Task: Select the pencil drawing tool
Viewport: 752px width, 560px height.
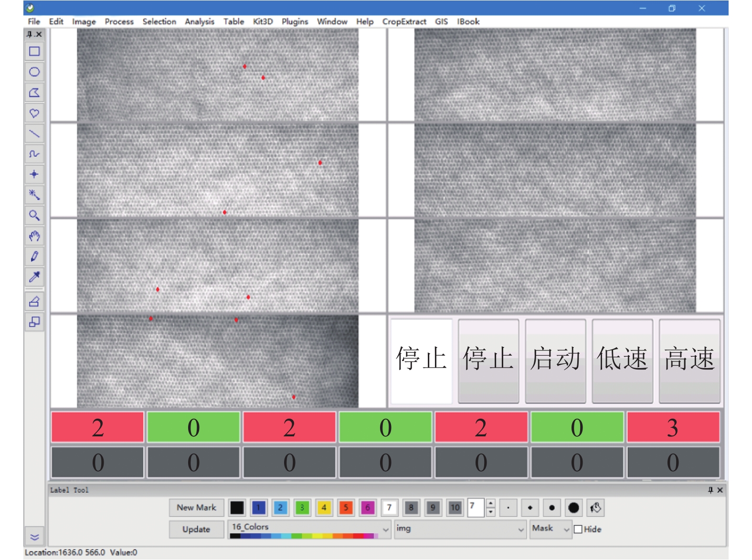Action: coord(34,256)
